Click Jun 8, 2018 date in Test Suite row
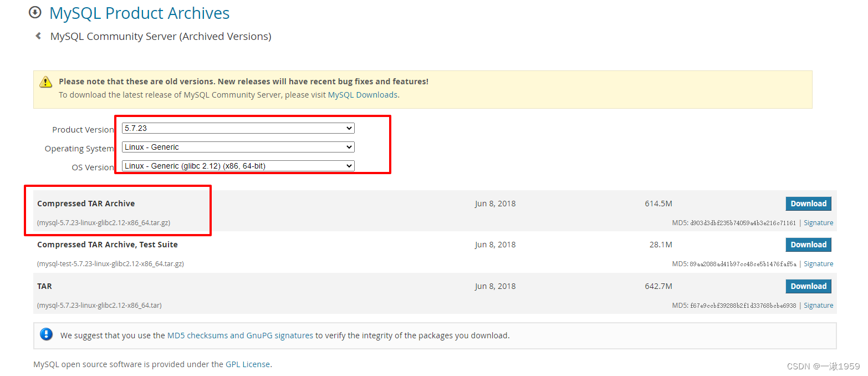 pyautogui.click(x=495, y=245)
